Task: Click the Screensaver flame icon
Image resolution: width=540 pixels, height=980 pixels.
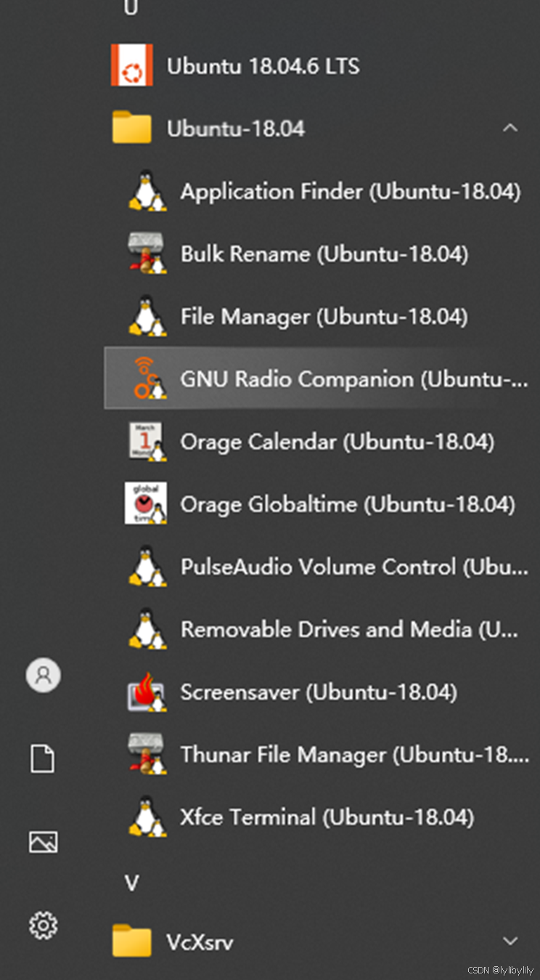Action: (147, 692)
